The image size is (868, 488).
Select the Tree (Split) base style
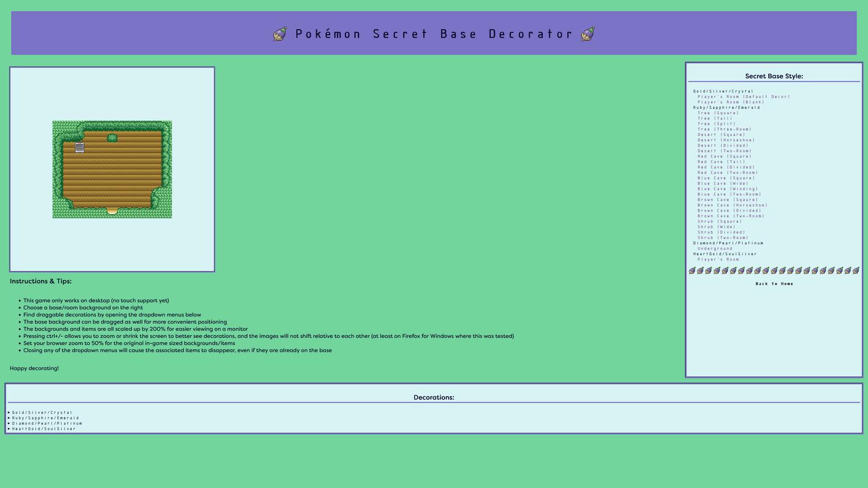717,124
